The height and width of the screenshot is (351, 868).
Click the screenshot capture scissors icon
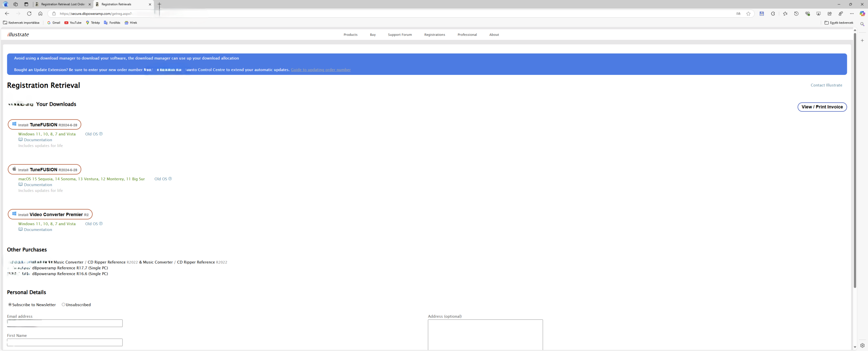818,14
